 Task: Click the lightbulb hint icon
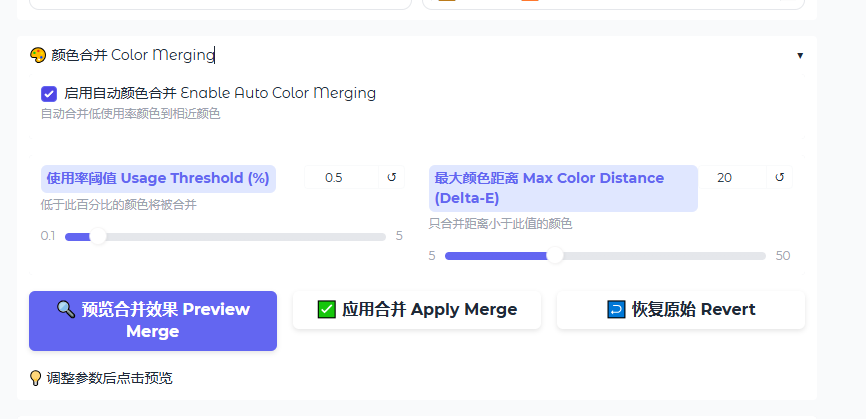35,378
